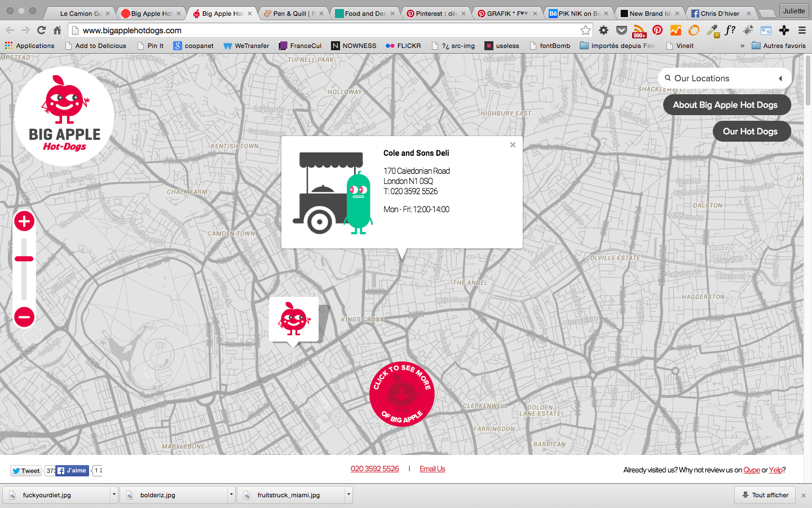Show hidden bookmarks with the chevron
812x508 pixels.
click(742, 46)
